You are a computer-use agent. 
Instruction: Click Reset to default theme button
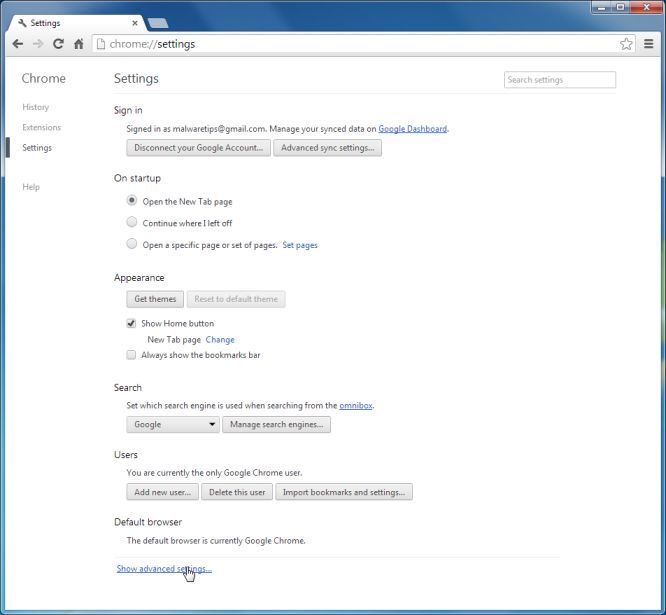[236, 299]
